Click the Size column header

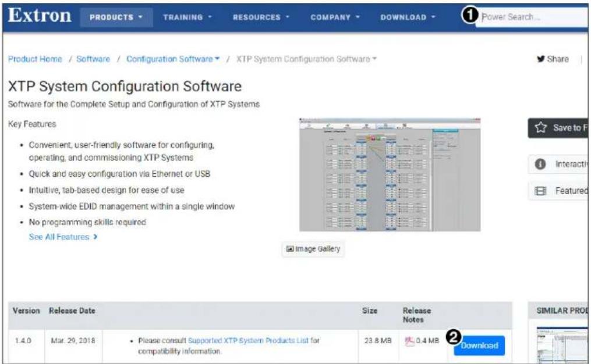tap(370, 311)
